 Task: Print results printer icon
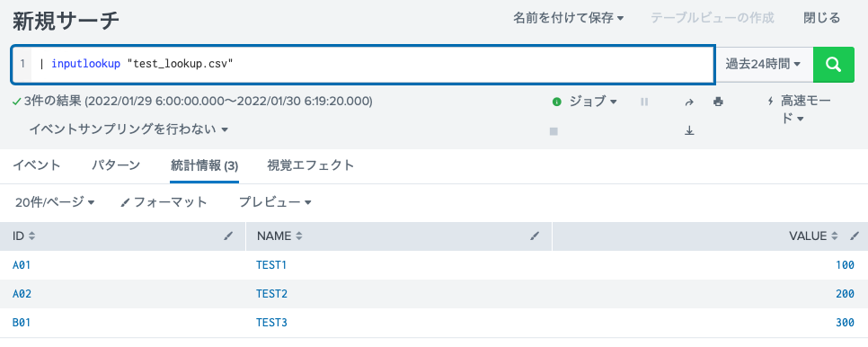(x=718, y=102)
